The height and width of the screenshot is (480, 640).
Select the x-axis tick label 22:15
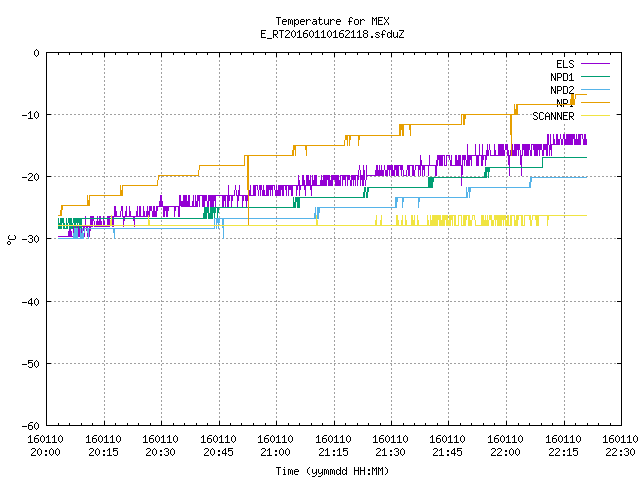pos(564,452)
